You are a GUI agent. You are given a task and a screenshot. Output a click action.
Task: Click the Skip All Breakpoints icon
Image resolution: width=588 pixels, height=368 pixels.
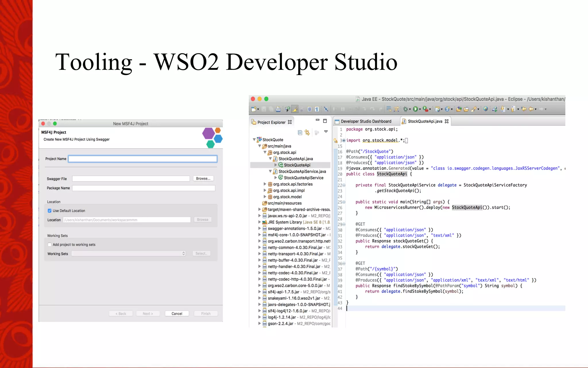pos(326,109)
